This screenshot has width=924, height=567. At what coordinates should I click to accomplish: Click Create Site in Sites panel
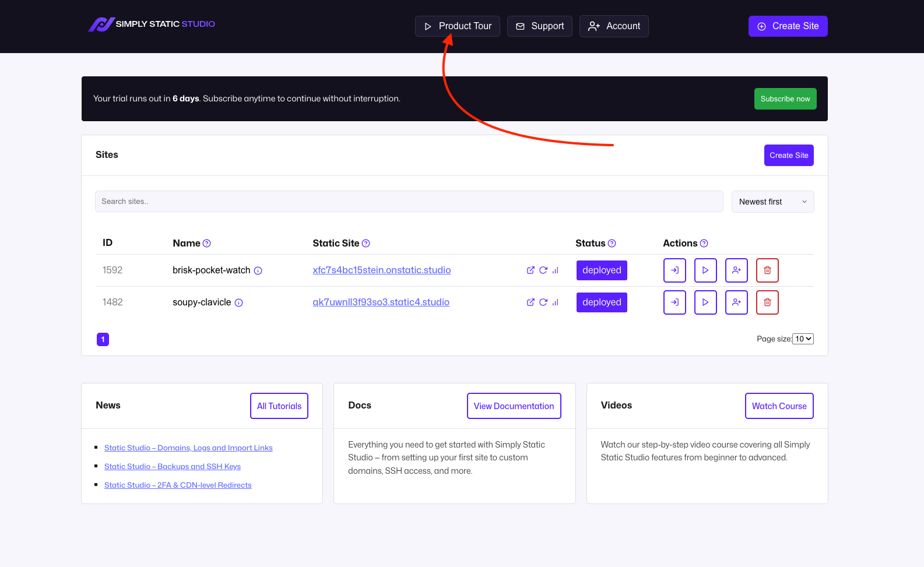pos(789,156)
